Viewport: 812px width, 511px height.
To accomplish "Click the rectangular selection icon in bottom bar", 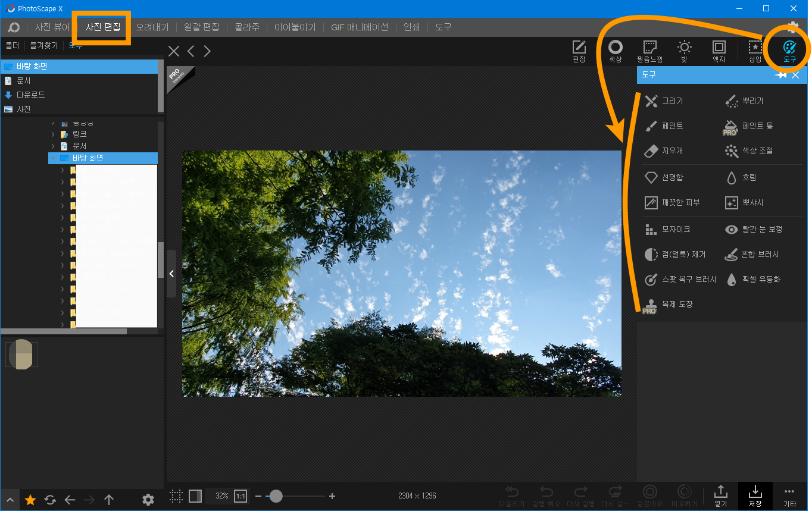I will (176, 496).
